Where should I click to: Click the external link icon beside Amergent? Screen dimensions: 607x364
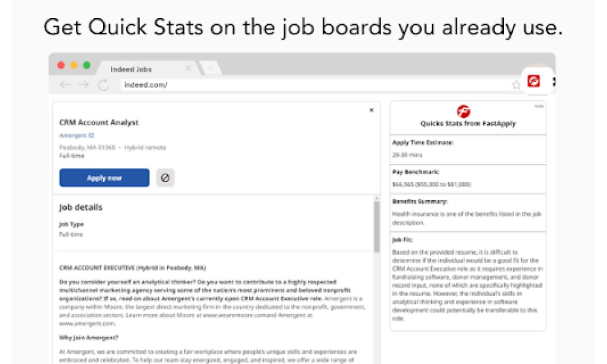pyautogui.click(x=92, y=135)
